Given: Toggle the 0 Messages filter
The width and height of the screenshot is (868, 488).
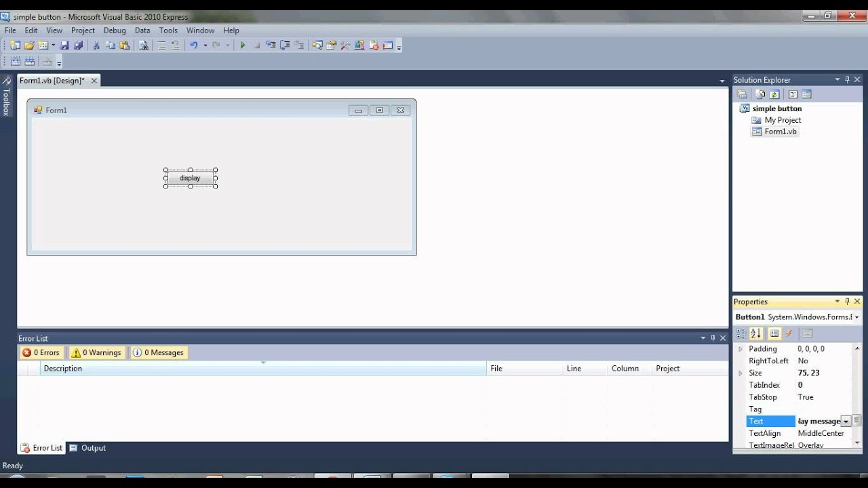Looking at the screenshot, I should [159, 352].
